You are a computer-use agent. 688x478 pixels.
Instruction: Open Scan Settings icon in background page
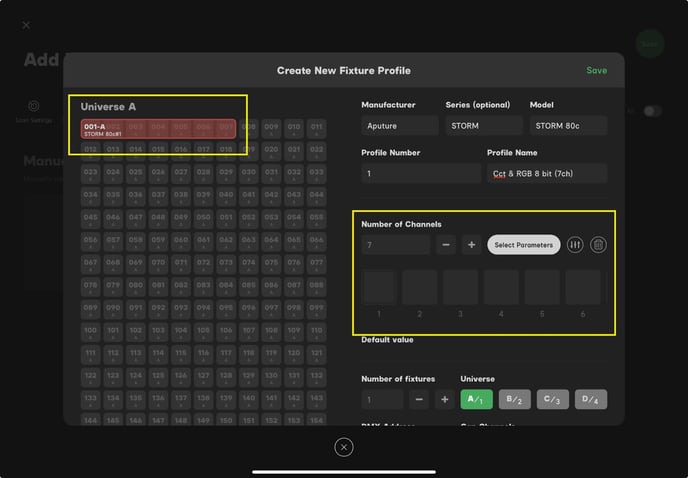(34, 106)
